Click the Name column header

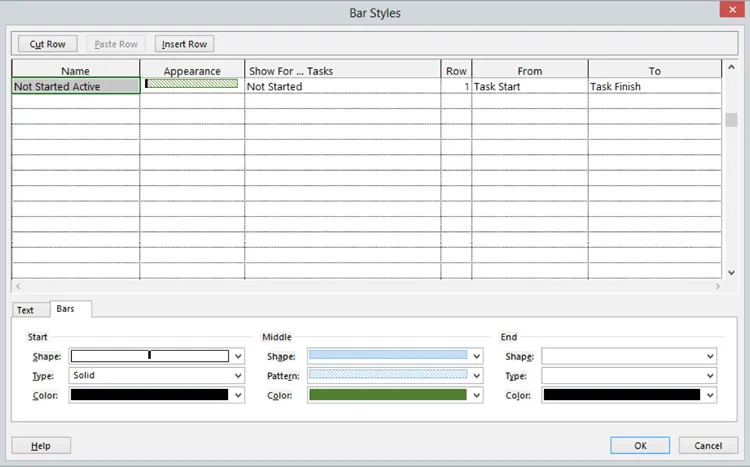pyautogui.click(x=76, y=70)
